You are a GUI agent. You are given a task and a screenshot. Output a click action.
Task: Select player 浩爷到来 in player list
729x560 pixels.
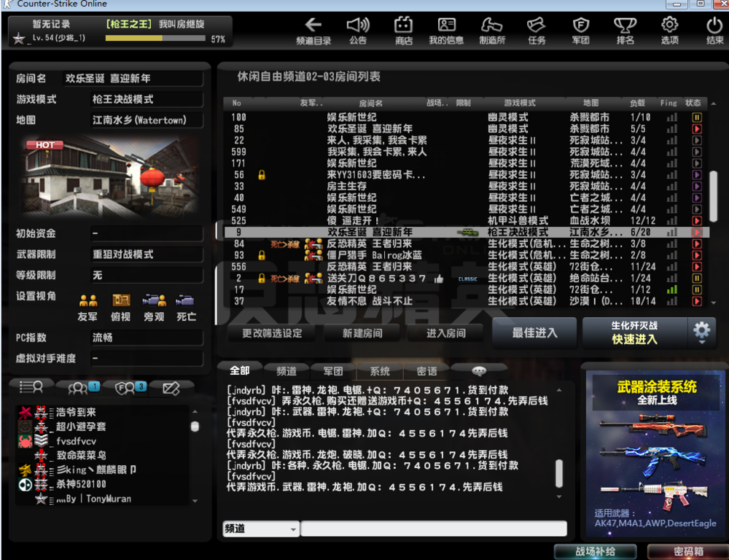pos(103,412)
